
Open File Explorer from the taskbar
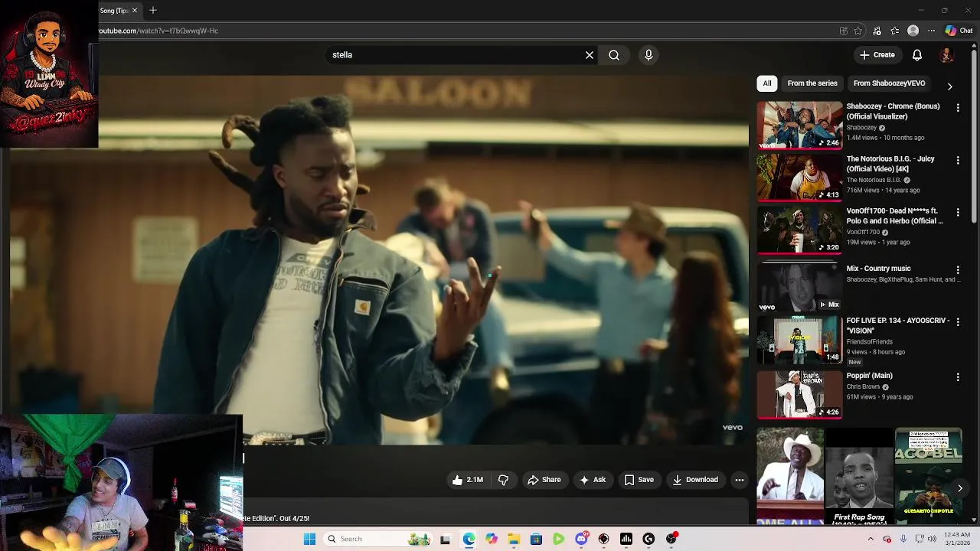pyautogui.click(x=514, y=539)
